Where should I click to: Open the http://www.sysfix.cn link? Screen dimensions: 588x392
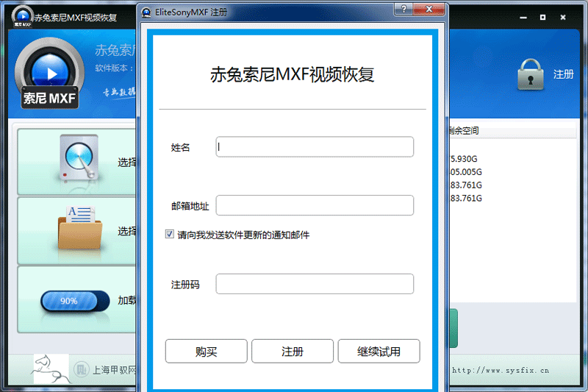click(501, 371)
